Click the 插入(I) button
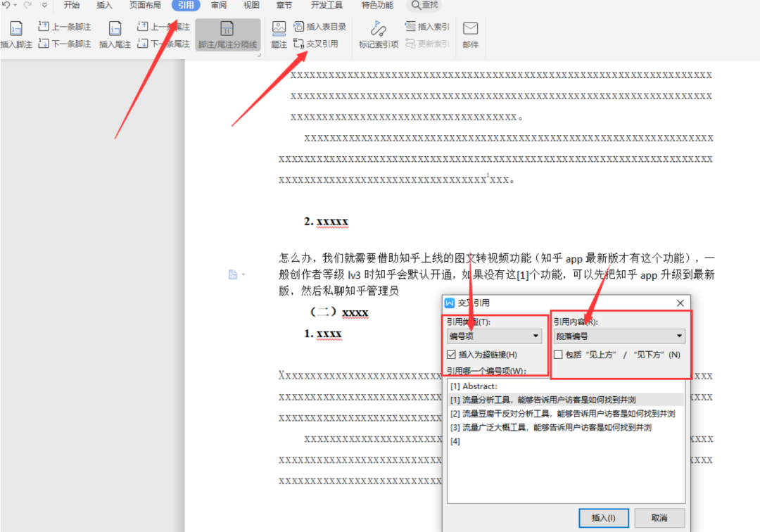 604,518
